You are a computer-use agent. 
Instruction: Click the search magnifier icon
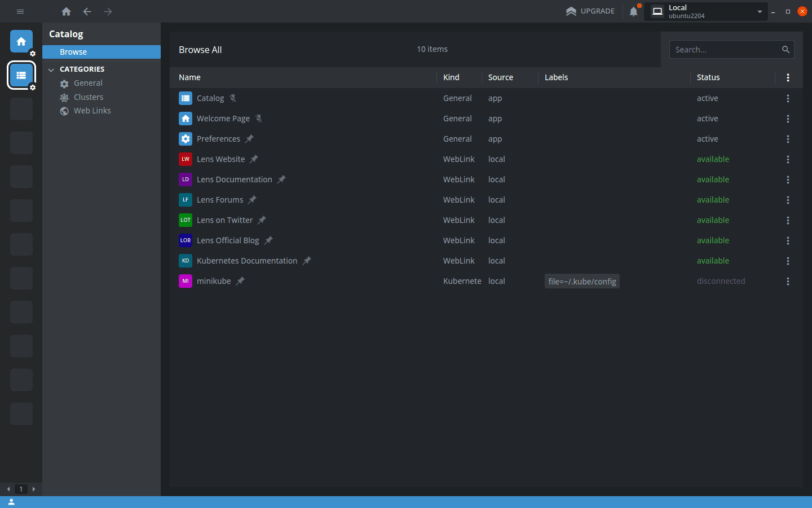coord(786,49)
